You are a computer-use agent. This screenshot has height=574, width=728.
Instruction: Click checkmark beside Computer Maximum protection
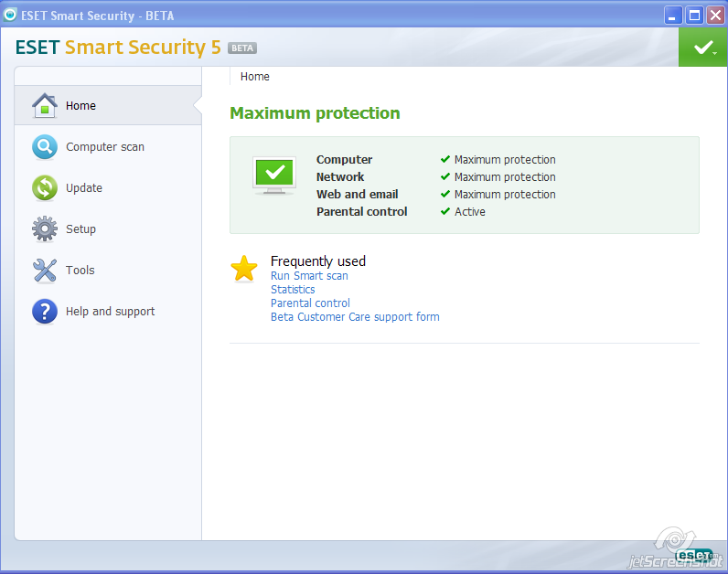click(x=444, y=159)
